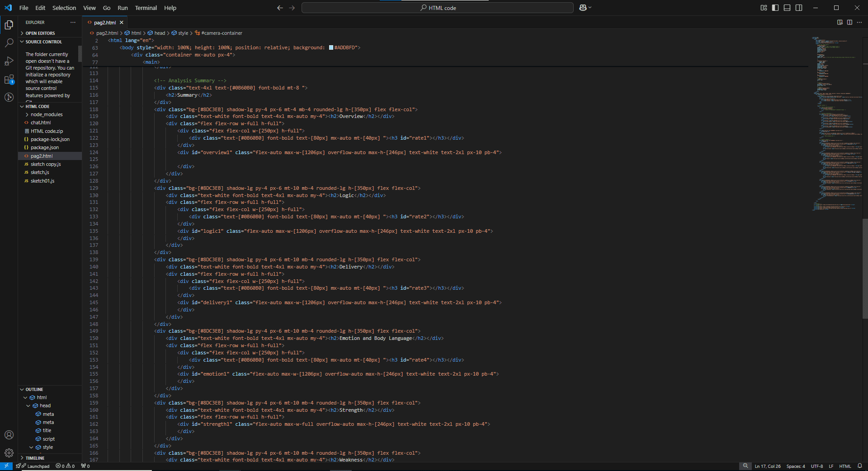The height and width of the screenshot is (471, 868).
Task: Click the Spaces: 4 indentation setting
Action: coord(796,466)
